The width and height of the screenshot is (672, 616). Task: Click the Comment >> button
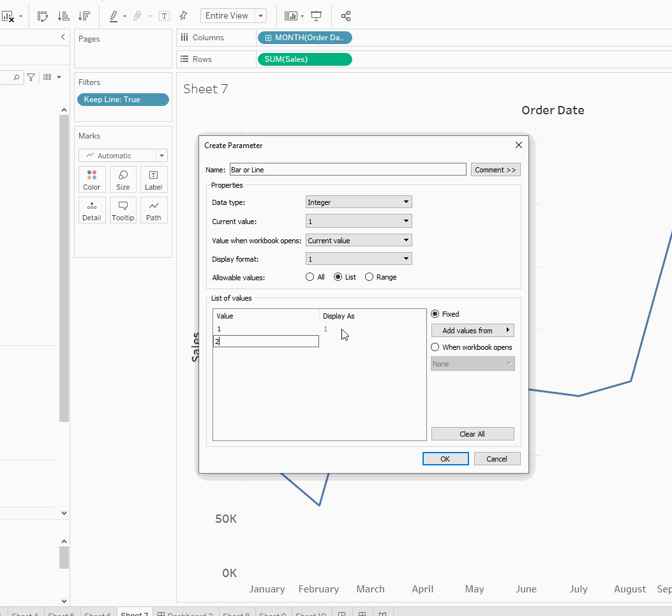[495, 170]
